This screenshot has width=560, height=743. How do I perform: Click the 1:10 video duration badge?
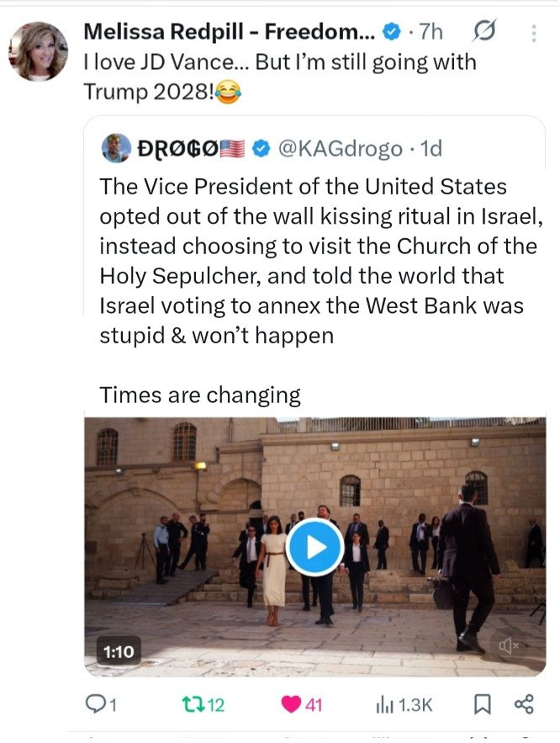[119, 649]
